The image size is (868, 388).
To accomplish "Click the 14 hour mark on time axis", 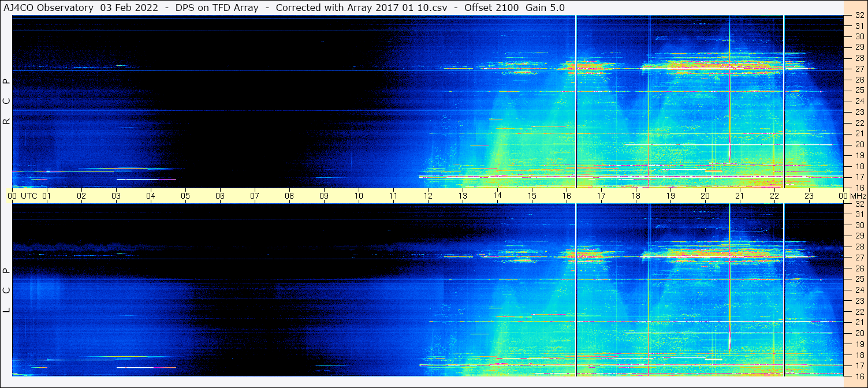I will pos(497,196).
